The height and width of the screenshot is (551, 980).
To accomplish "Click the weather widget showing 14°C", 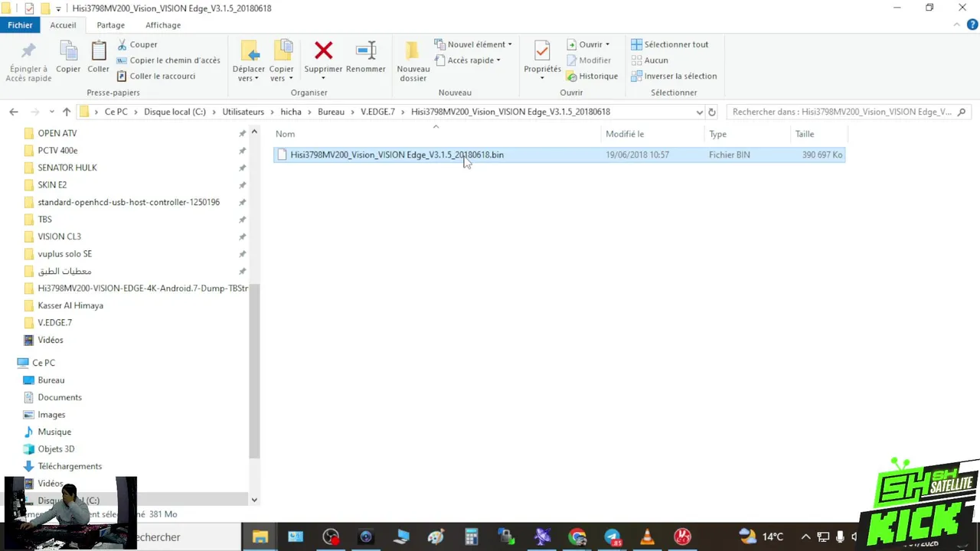I will tap(761, 537).
